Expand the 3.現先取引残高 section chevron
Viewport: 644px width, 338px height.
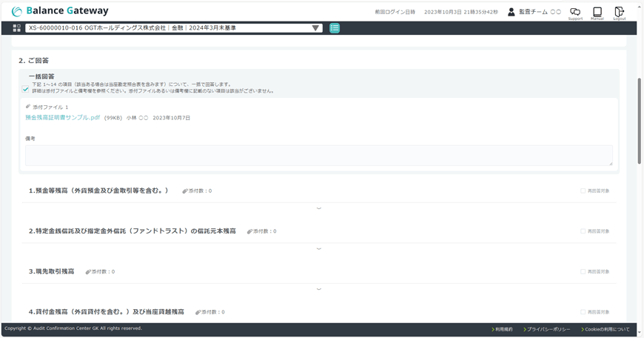319,289
